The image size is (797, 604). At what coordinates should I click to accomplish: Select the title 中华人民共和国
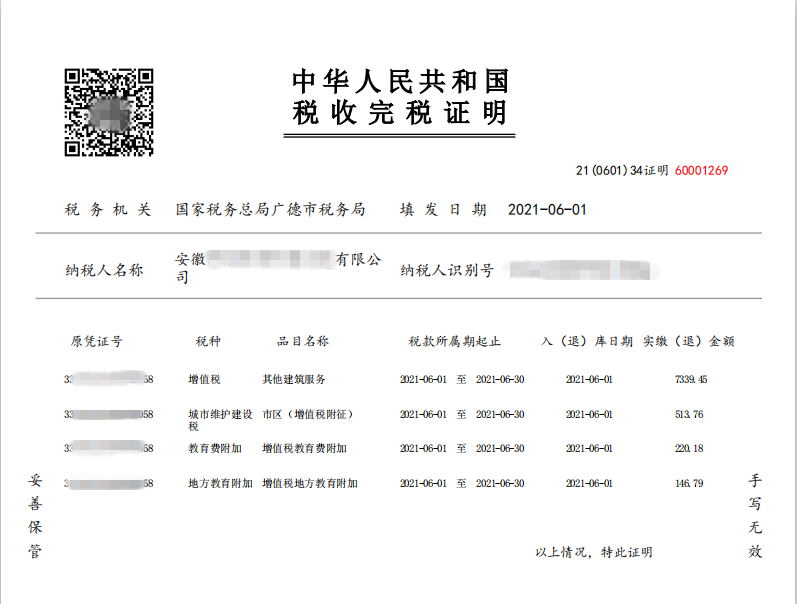pos(400,81)
